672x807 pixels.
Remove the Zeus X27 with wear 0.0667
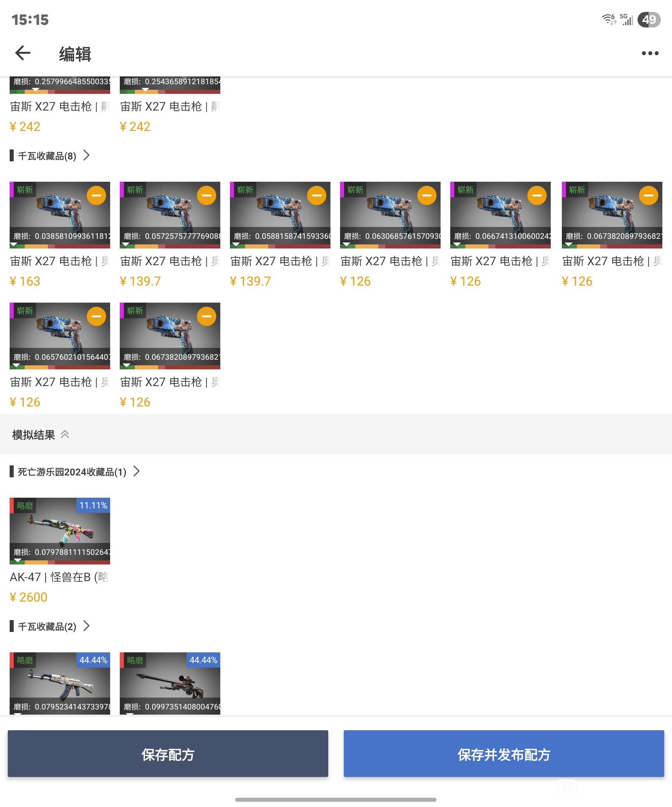point(537,195)
